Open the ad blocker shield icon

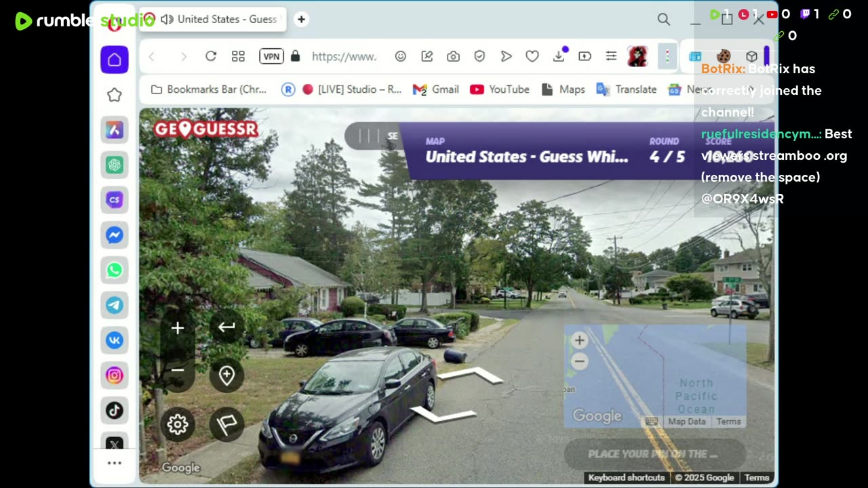click(479, 56)
